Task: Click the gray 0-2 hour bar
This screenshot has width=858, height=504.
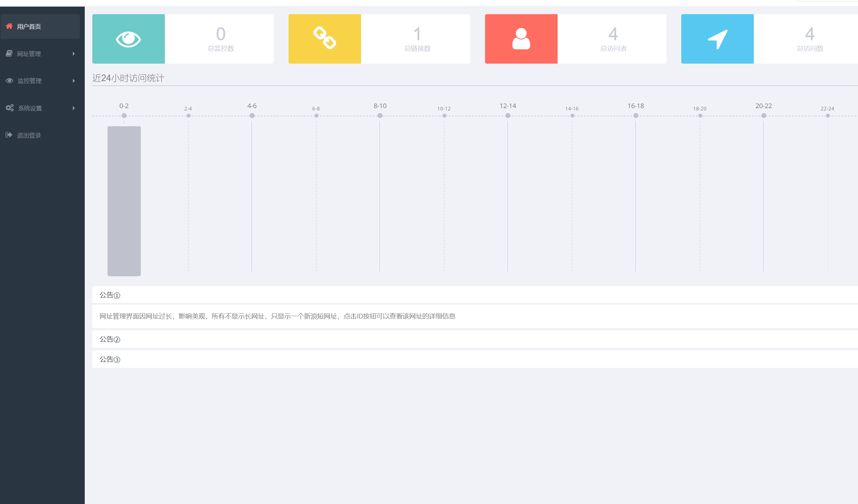Action: coord(124,201)
